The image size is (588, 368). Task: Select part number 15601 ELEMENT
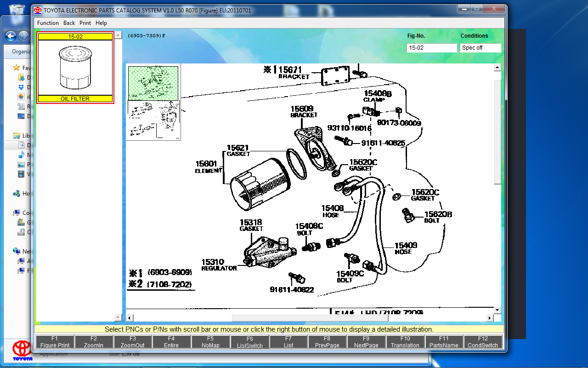209,167
